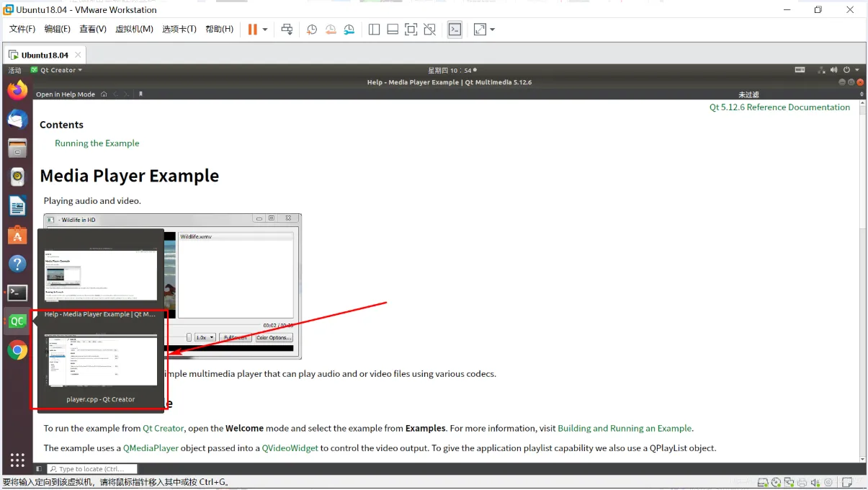Open LibreOffice Writer from the dock
Viewport: 868px width, 490px height.
17,206
